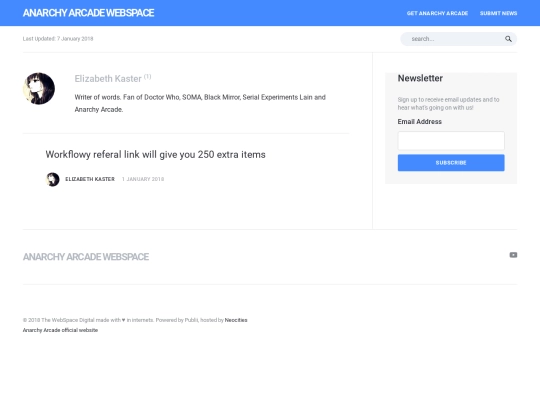Open the Get Anarchy Arcade menu link
The width and height of the screenshot is (540, 405).
pyautogui.click(x=437, y=13)
